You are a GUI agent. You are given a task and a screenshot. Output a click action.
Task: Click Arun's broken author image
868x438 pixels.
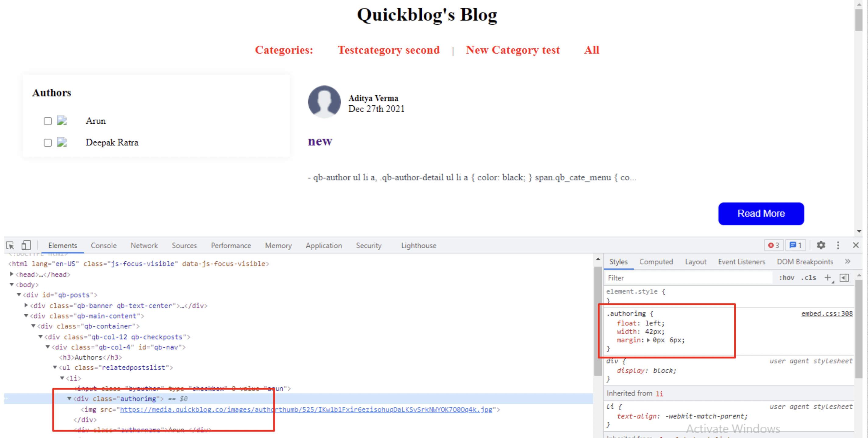62,121
